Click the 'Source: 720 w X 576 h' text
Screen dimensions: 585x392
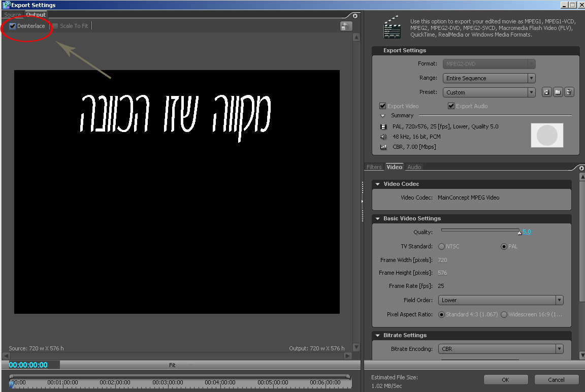[x=36, y=348]
